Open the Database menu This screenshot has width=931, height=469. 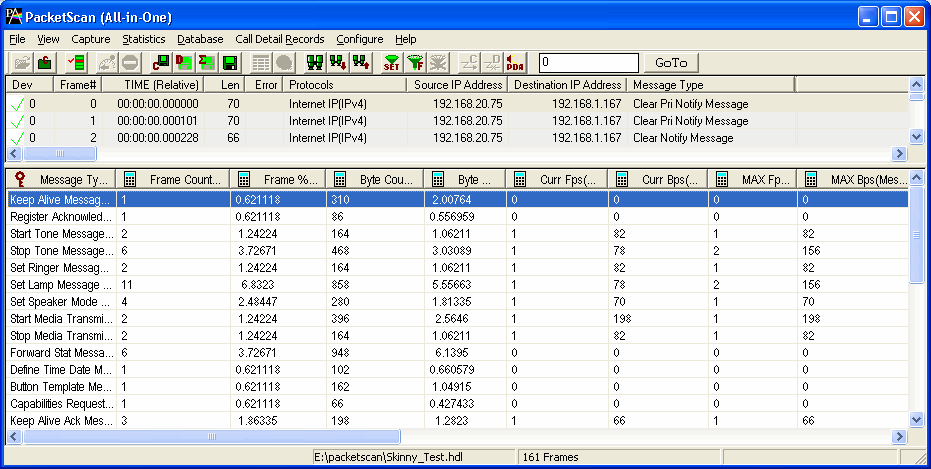click(200, 39)
